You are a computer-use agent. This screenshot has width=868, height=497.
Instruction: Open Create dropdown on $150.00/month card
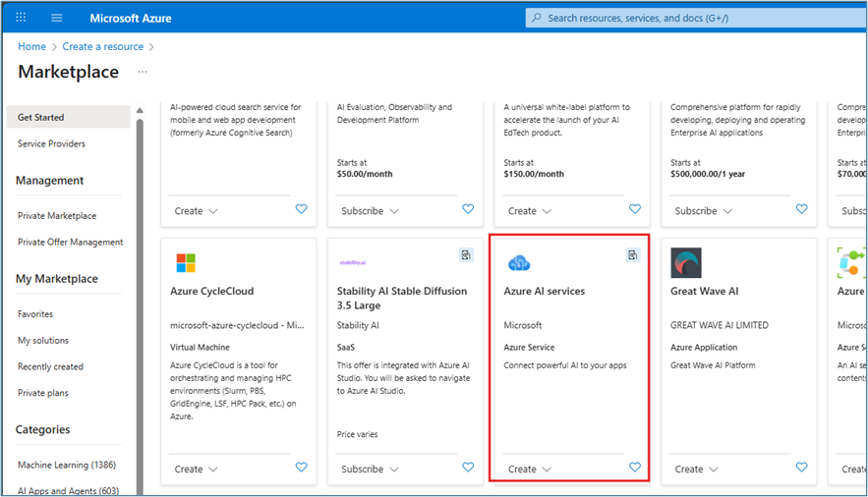[530, 211]
